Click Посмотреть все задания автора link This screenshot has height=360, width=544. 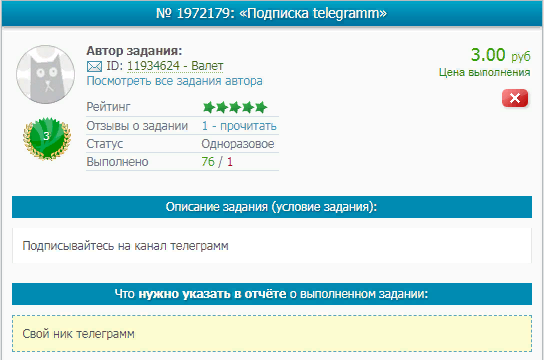pos(175,81)
